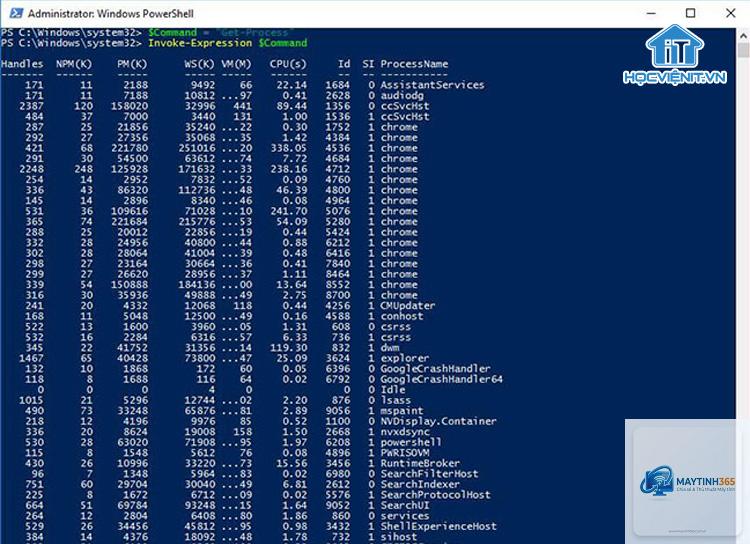Select the CMUpdater process name

(x=408, y=306)
